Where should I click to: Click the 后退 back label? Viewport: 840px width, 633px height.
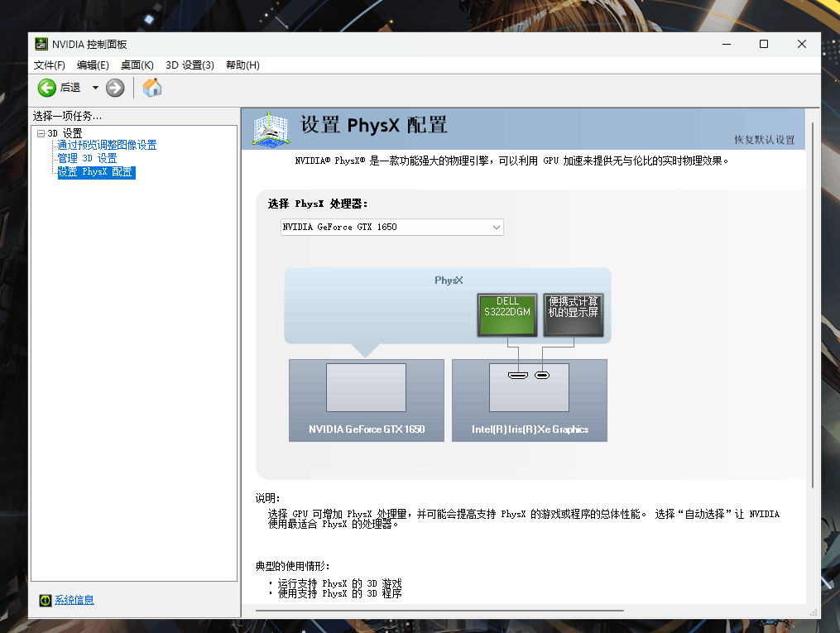tap(70, 88)
